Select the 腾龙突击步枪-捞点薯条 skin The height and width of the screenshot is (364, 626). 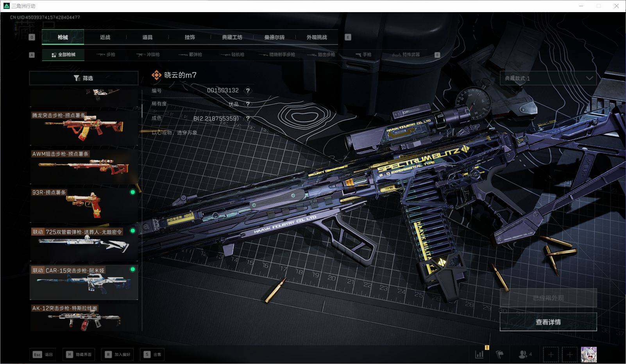coord(84,128)
